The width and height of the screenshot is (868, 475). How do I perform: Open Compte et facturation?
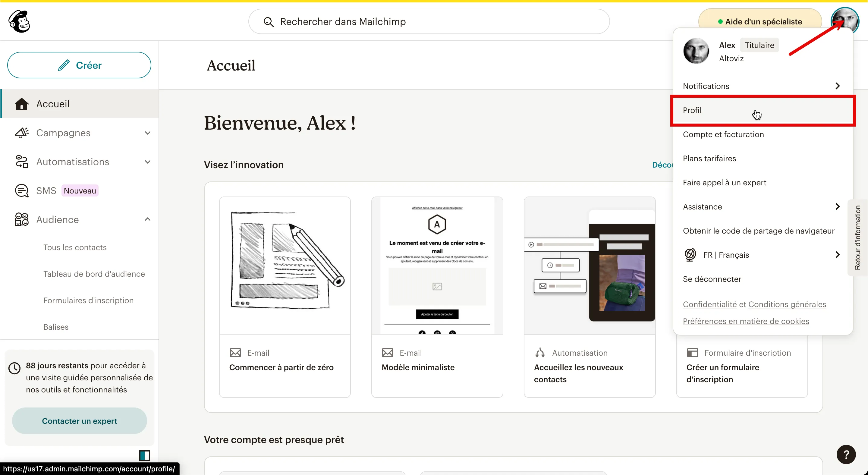pos(763,134)
